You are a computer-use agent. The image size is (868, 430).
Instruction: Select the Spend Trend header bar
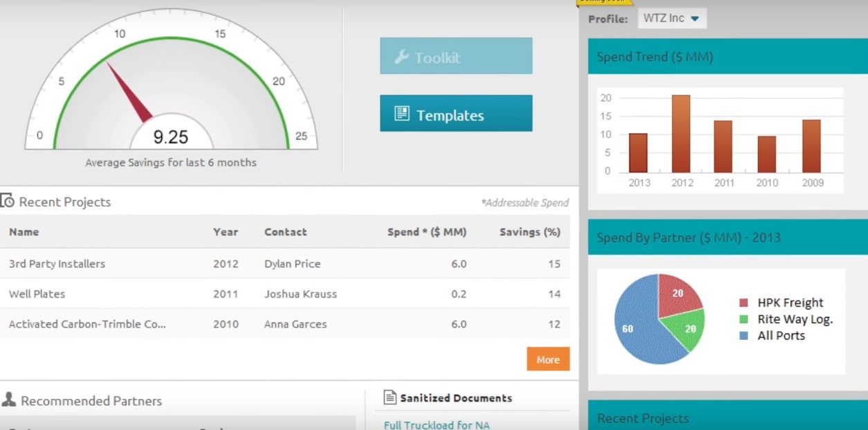tap(723, 57)
